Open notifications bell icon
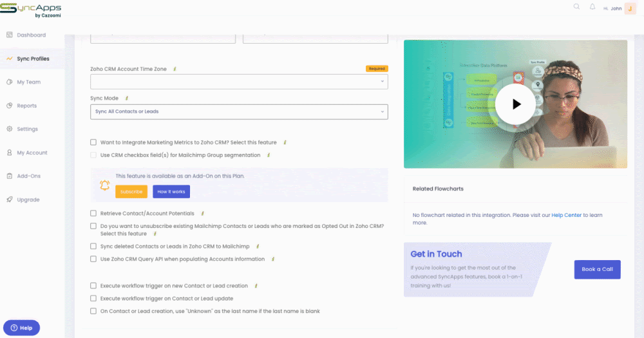 pyautogui.click(x=592, y=6)
